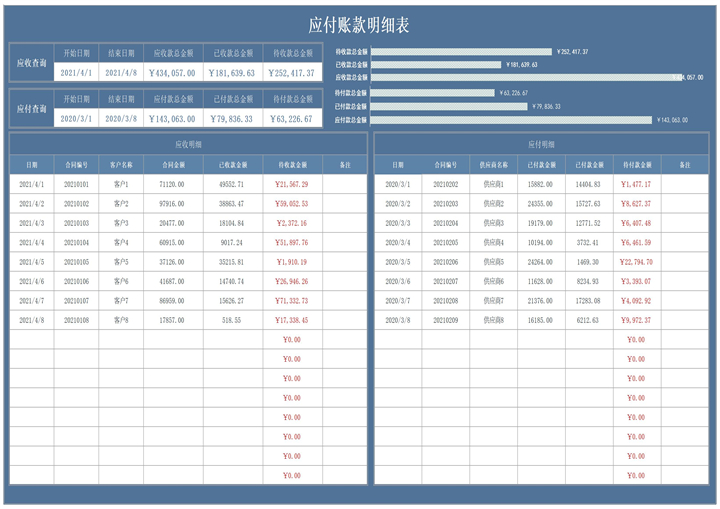Click the 应付明细 table header
Screen dimensions: 720x509
(x=541, y=144)
